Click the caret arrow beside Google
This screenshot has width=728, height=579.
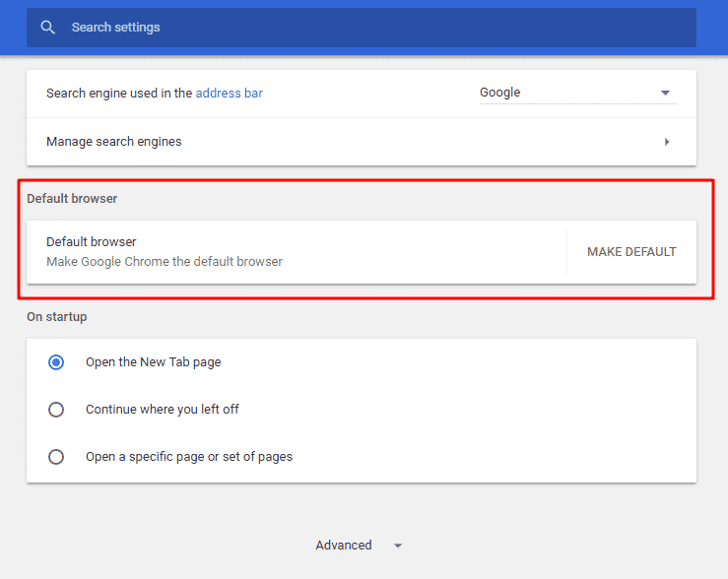coord(666,93)
